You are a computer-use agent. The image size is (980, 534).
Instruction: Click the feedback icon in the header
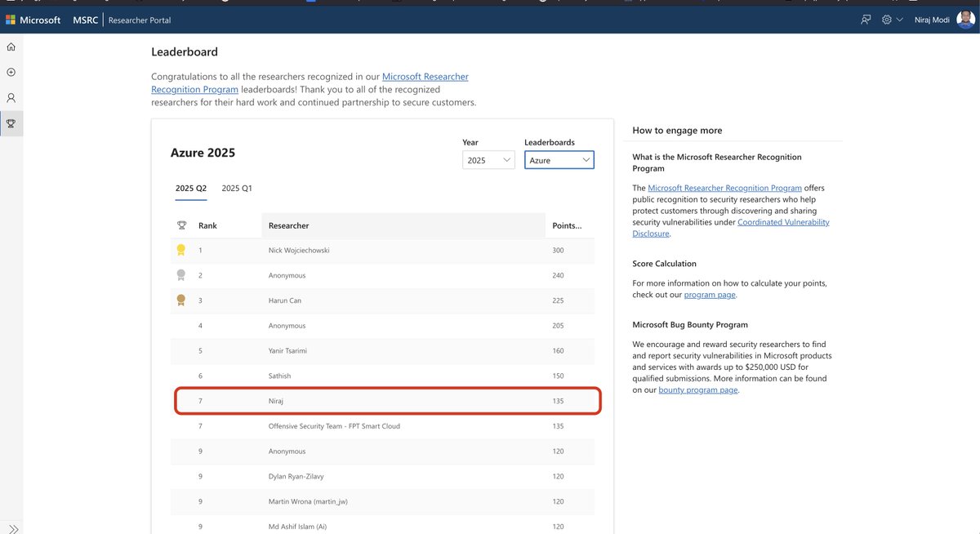click(866, 20)
